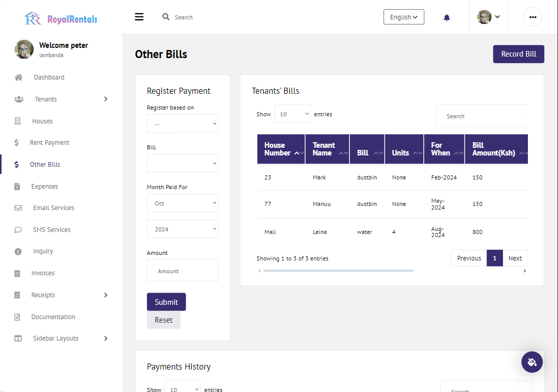Expand the Tenants submenu chevron
The height and width of the screenshot is (392, 558).
pyautogui.click(x=106, y=99)
